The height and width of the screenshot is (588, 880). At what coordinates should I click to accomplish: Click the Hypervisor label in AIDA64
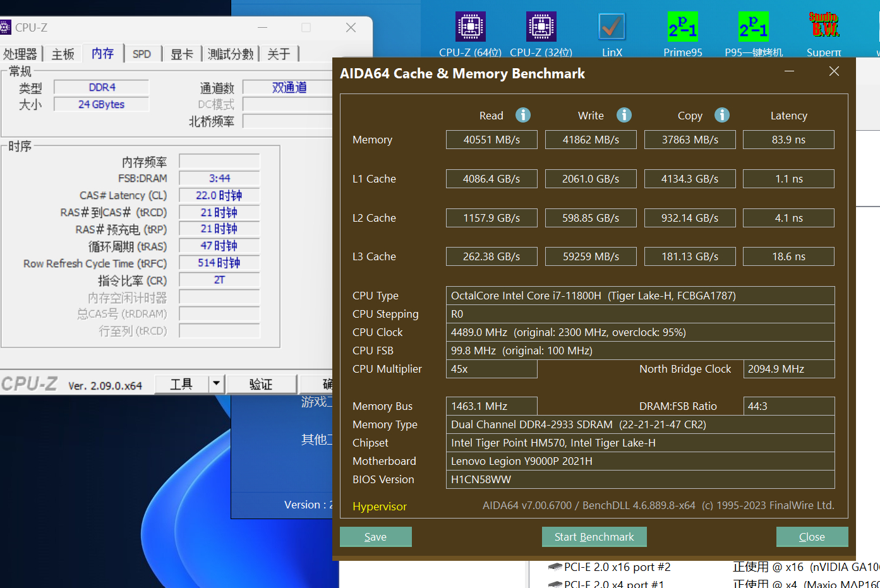(x=380, y=507)
